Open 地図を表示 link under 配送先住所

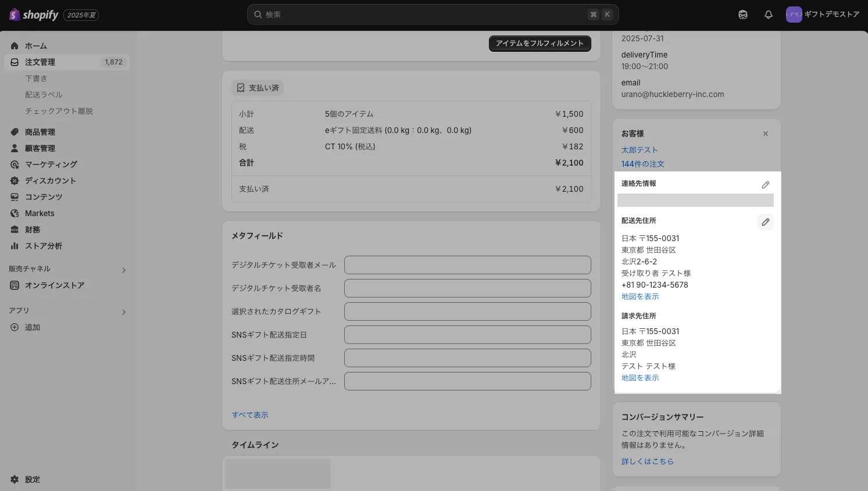(640, 296)
